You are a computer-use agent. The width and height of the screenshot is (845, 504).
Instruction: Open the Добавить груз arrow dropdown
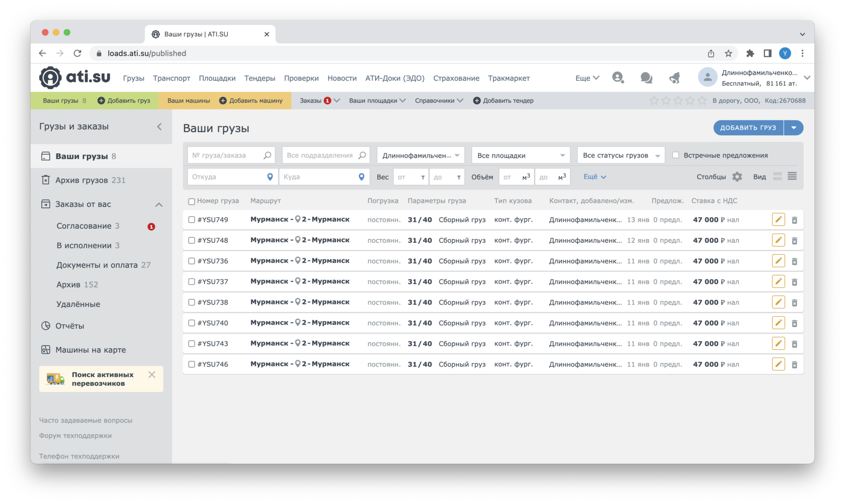click(794, 128)
